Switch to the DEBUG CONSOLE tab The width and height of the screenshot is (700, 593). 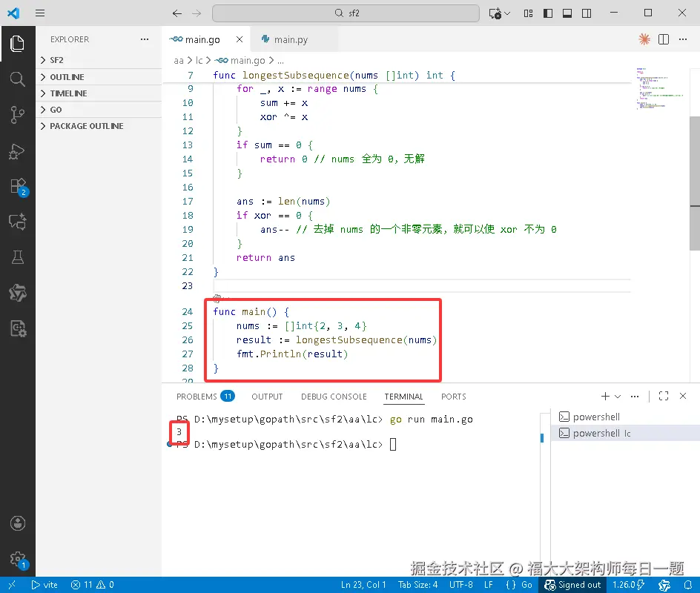tap(334, 397)
